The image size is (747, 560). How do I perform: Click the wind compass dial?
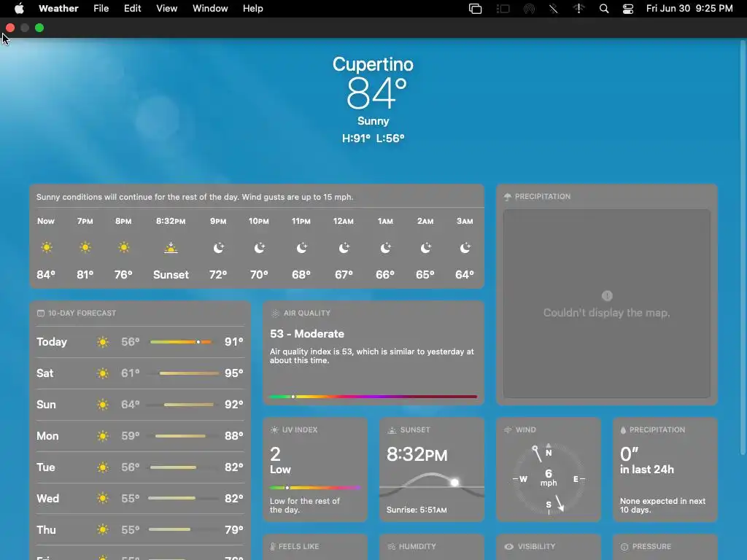(549, 478)
